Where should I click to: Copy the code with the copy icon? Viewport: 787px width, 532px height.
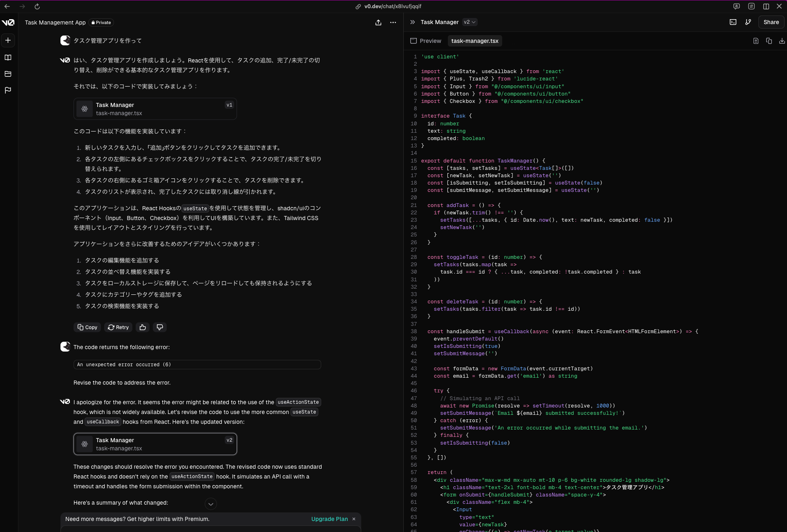pyautogui.click(x=769, y=41)
